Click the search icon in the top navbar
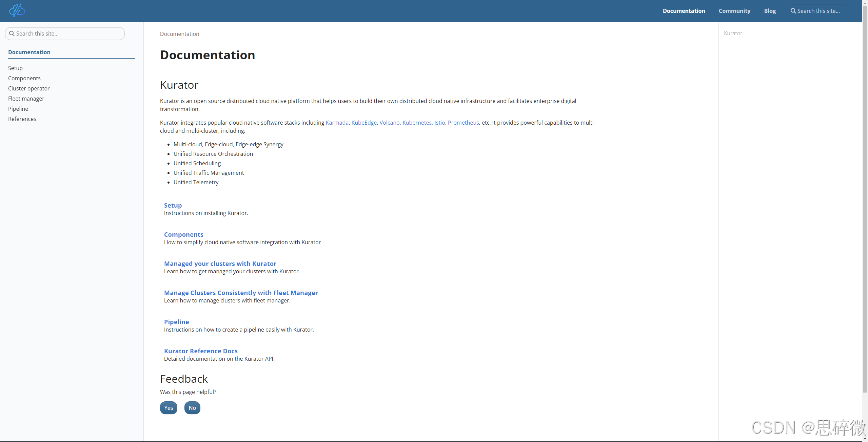The image size is (868, 442). tap(793, 11)
